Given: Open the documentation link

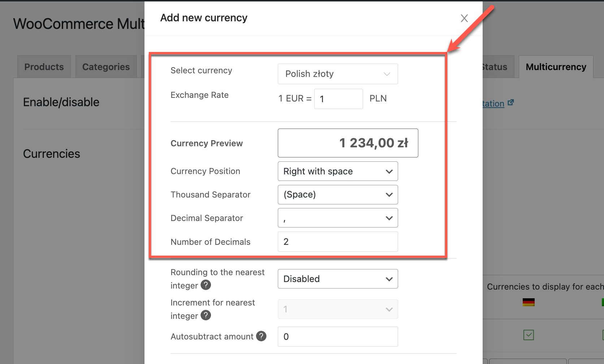Looking at the screenshot, I should [493, 104].
